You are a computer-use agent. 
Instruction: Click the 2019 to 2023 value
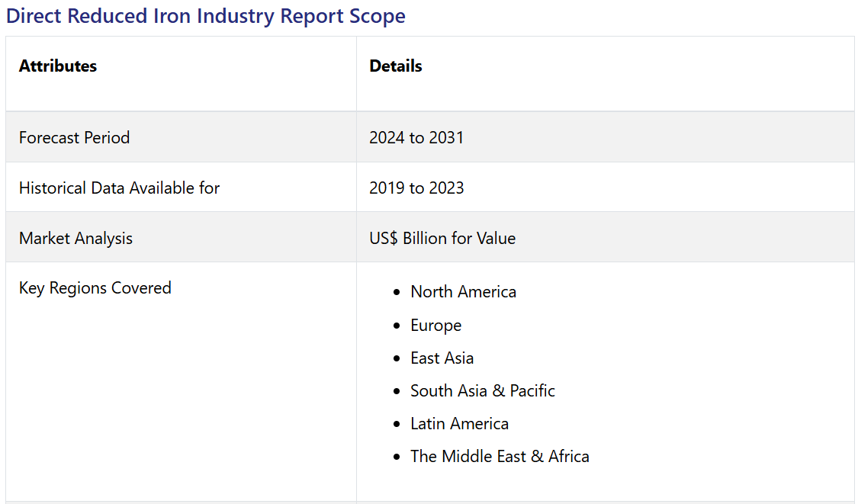416,188
